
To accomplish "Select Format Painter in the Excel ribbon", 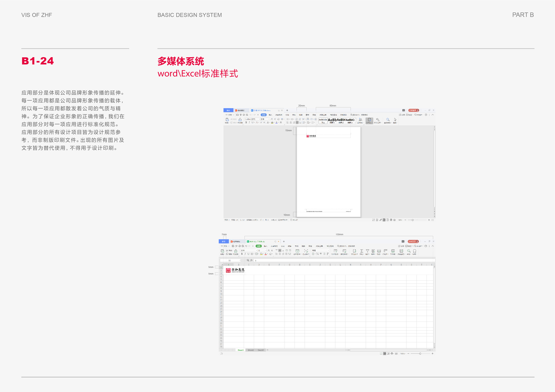I will (236, 251).
